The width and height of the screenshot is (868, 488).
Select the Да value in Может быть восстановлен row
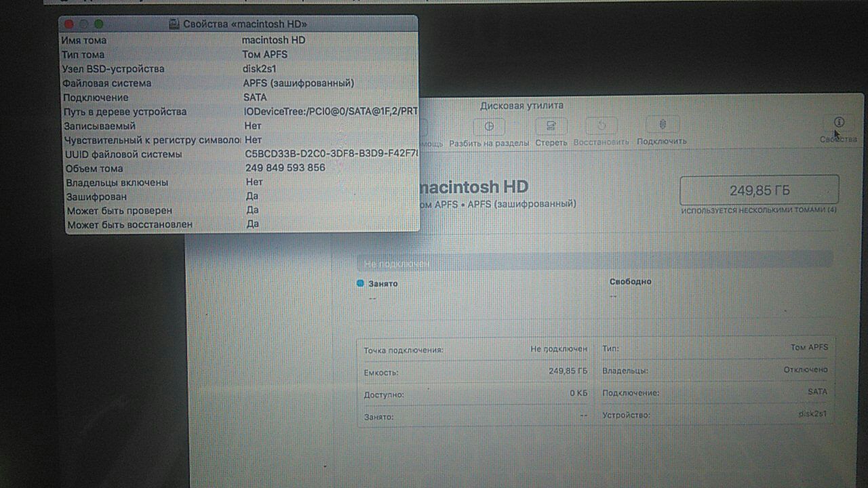(252, 224)
